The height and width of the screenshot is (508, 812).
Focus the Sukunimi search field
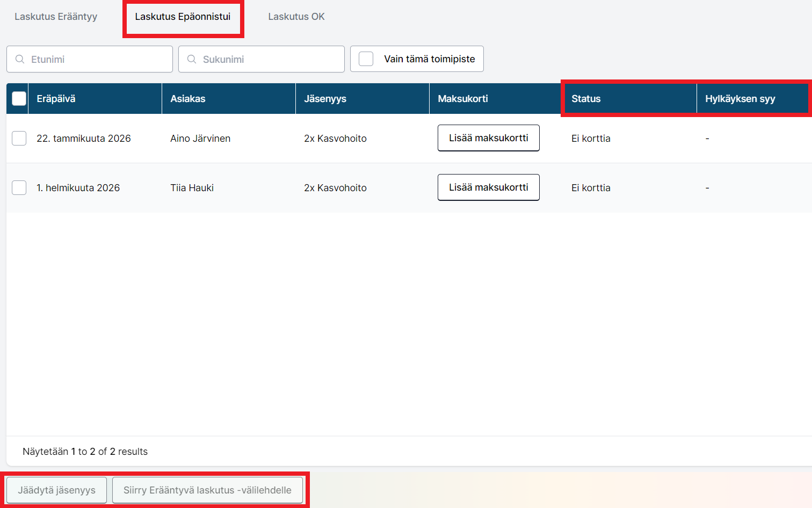point(269,59)
